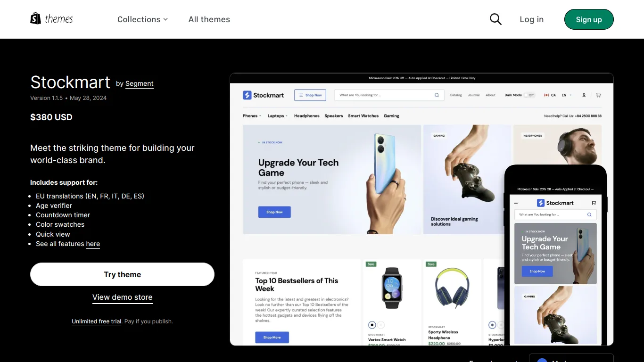Open the search magnifier in header
Image resolution: width=644 pixels, height=362 pixels.
pos(495,19)
